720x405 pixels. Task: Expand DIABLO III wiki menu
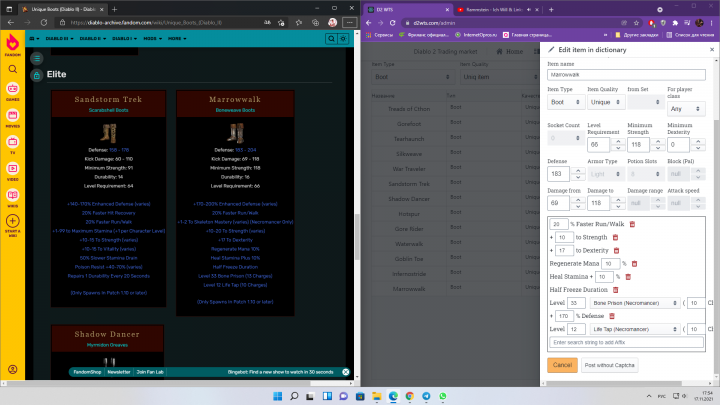59,39
